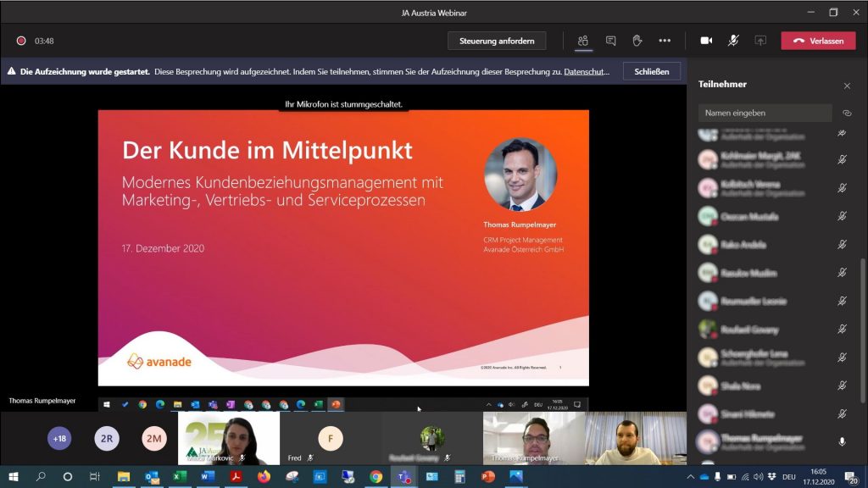This screenshot has height=488, width=868.
Task: Click the Teilnehmer panel heading
Action: click(722, 84)
